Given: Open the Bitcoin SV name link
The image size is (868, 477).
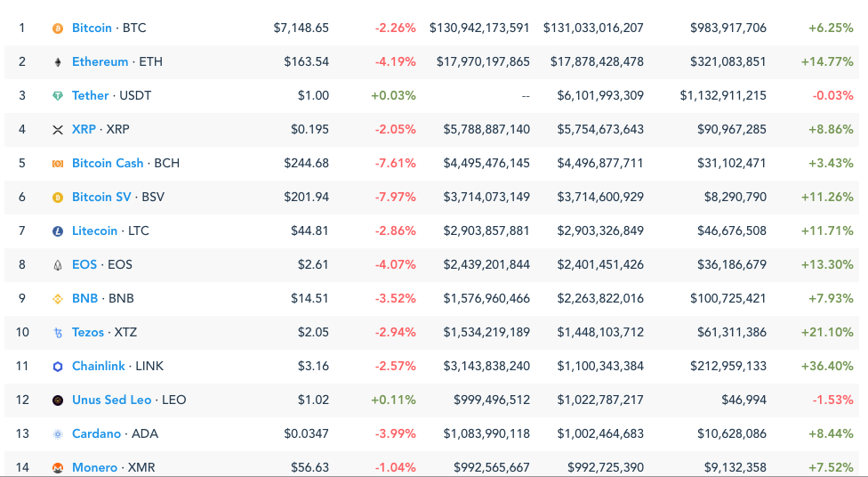Looking at the screenshot, I should pos(101,197).
